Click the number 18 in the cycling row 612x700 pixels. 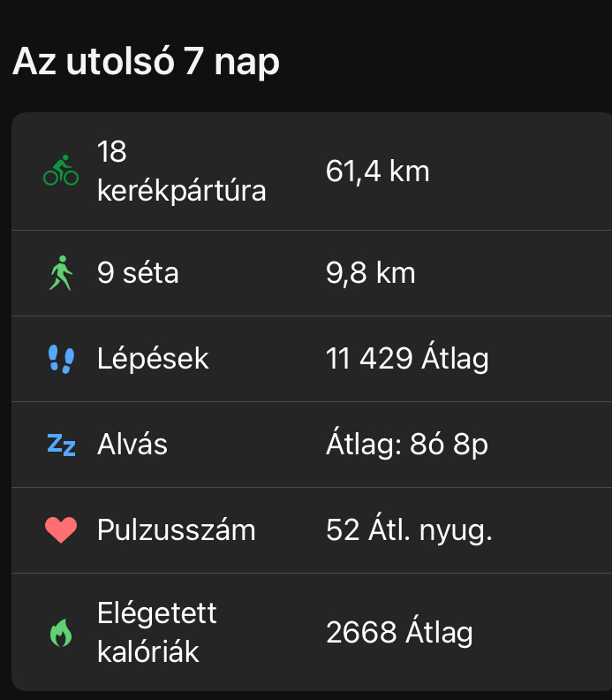[113, 152]
